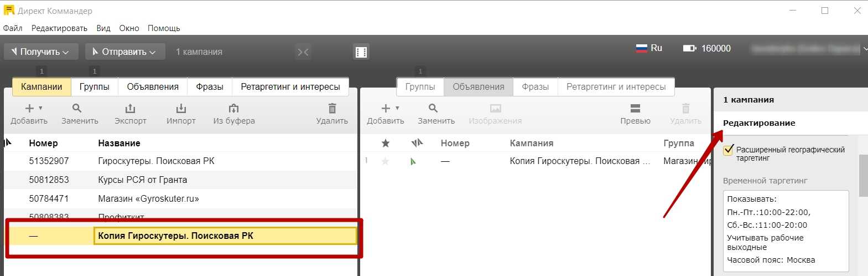Open Превью in the ads panel
Image resolution: width=868 pixels, height=276 pixels.
pos(635,109)
